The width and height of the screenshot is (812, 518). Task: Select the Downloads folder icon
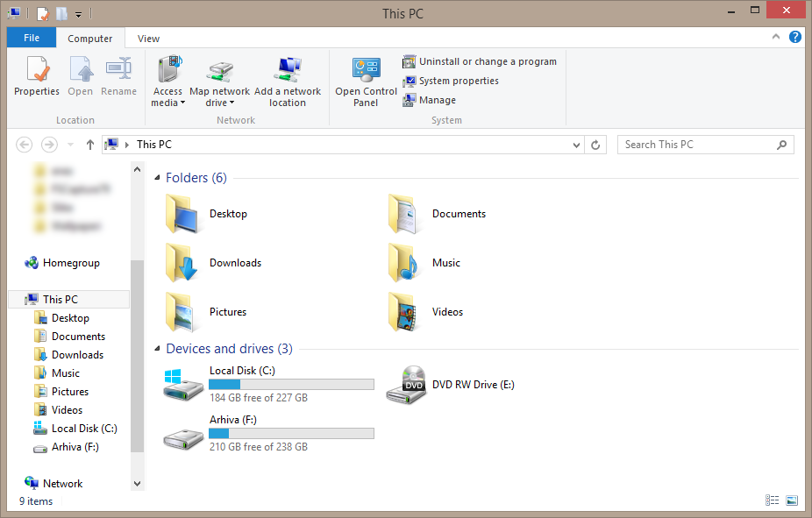pos(182,262)
